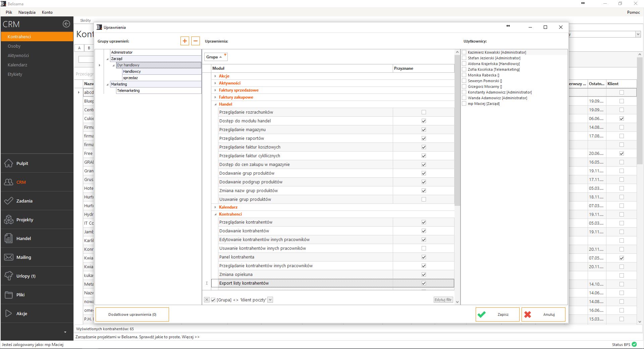
Task: Check the user Aldona Krajeńska
Action: point(464,64)
